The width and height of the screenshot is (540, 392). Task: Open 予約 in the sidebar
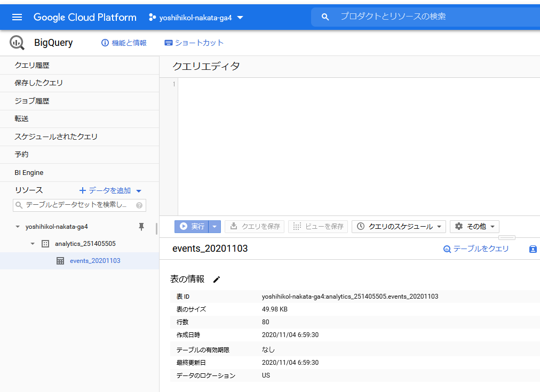80,155
